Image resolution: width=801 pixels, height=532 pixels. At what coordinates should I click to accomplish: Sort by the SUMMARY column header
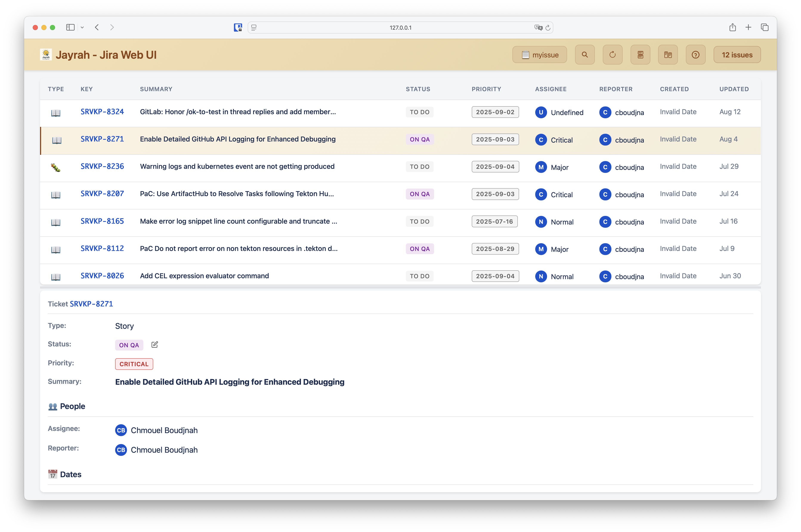[x=156, y=89]
